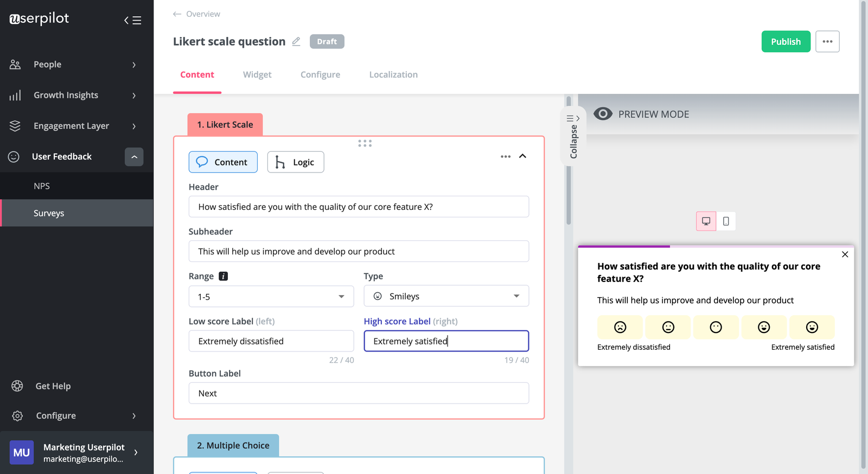The image size is (868, 474).
Task: Collapse the User Feedback section
Action: point(134,157)
